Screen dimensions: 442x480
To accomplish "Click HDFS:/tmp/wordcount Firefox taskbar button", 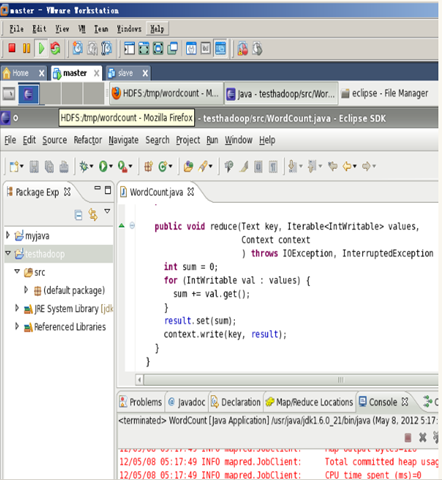I will (x=166, y=93).
